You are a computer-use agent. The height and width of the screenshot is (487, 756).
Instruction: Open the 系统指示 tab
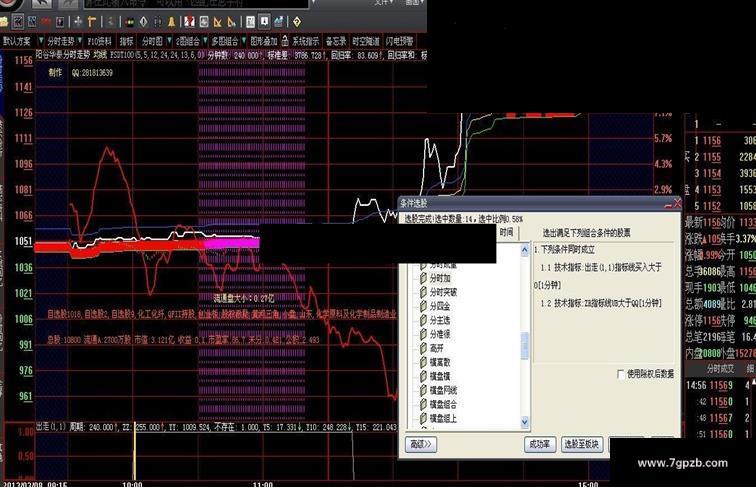(x=306, y=41)
